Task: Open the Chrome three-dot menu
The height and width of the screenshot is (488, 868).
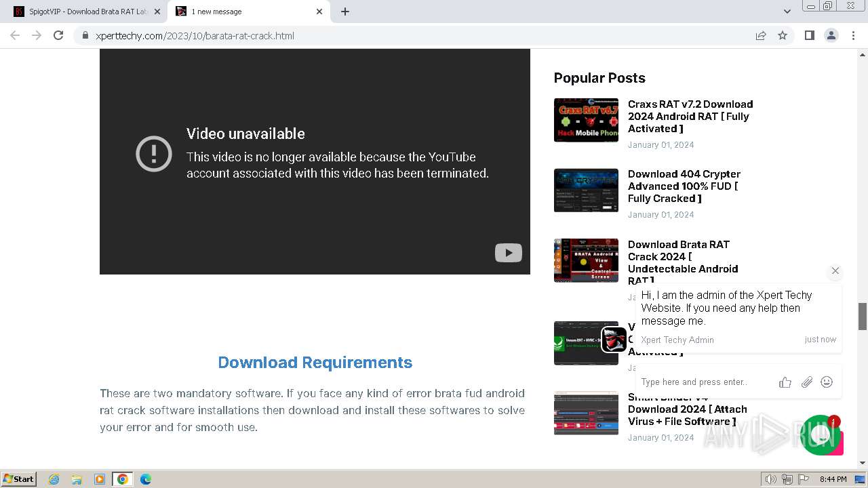Action: [853, 35]
